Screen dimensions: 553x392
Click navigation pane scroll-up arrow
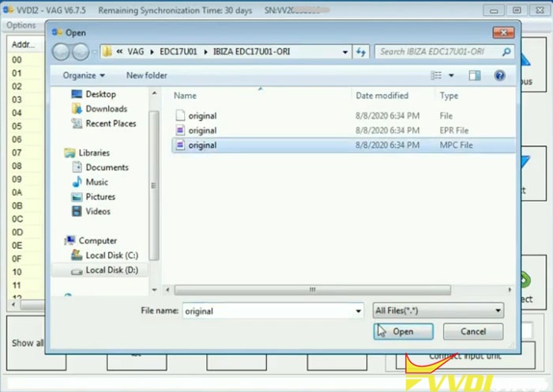pos(154,93)
